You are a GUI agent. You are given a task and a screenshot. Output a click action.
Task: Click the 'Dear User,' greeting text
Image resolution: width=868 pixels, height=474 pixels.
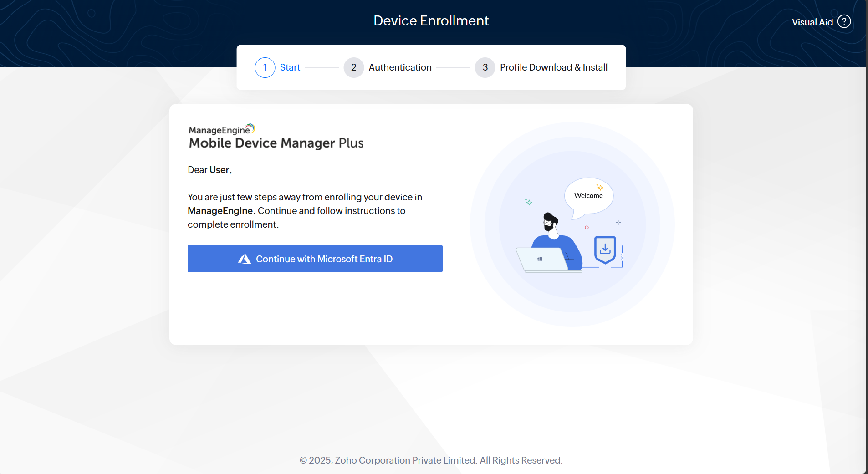tap(210, 170)
